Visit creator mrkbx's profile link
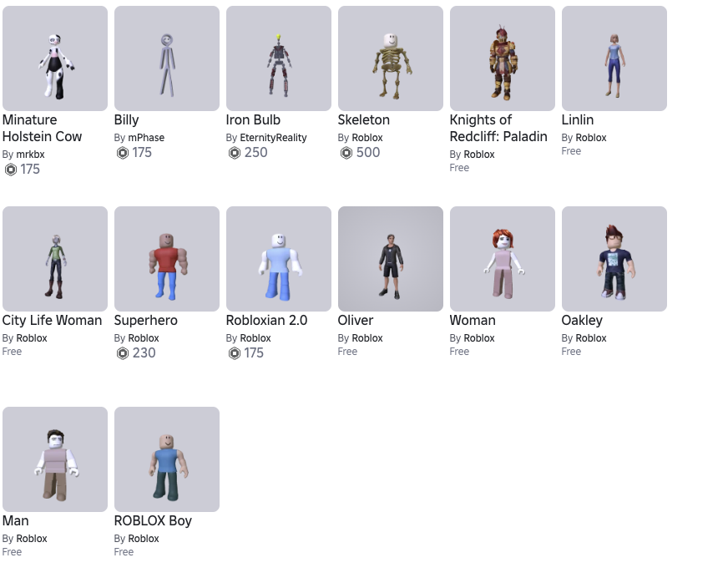Image resolution: width=728 pixels, height=583 pixels. (x=30, y=155)
